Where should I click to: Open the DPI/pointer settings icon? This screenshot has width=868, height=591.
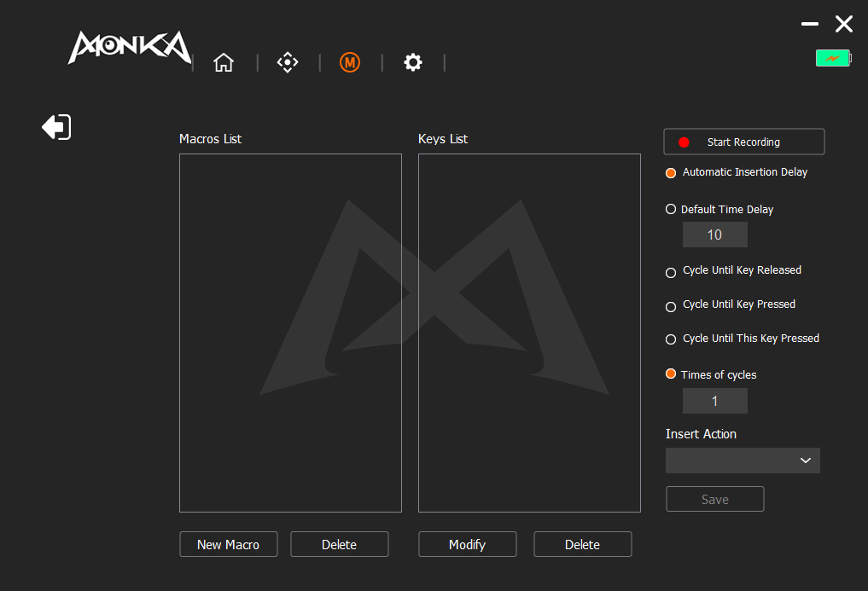288,62
